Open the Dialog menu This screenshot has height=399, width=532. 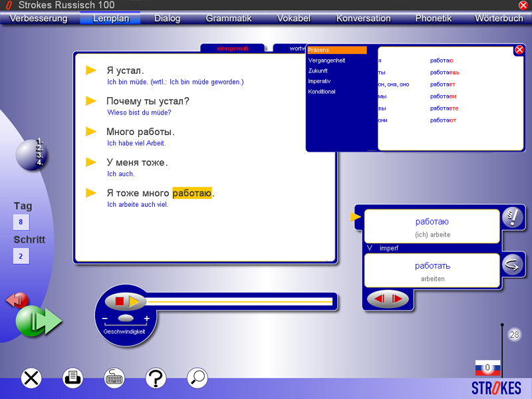[x=167, y=19]
